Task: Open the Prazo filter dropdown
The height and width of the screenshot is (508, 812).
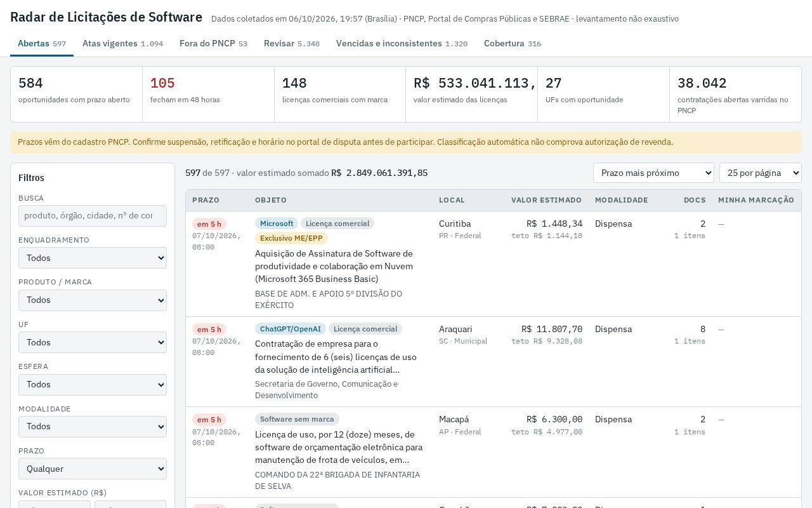Action: point(93,469)
